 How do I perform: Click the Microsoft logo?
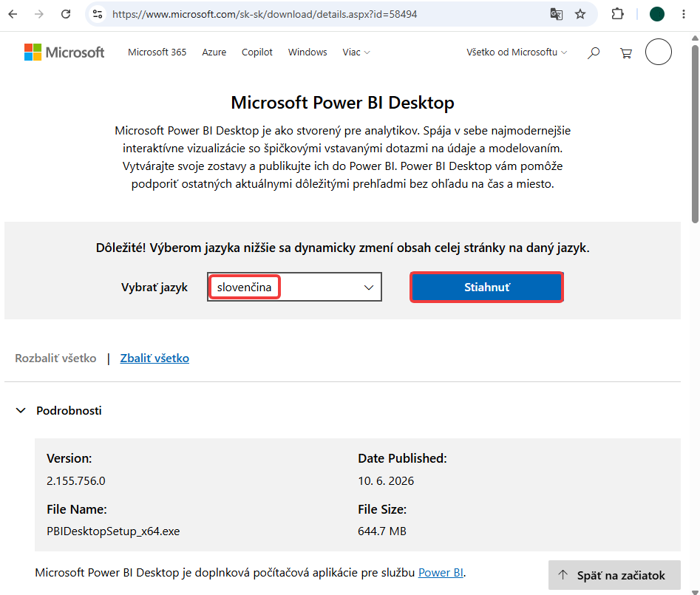pos(64,52)
